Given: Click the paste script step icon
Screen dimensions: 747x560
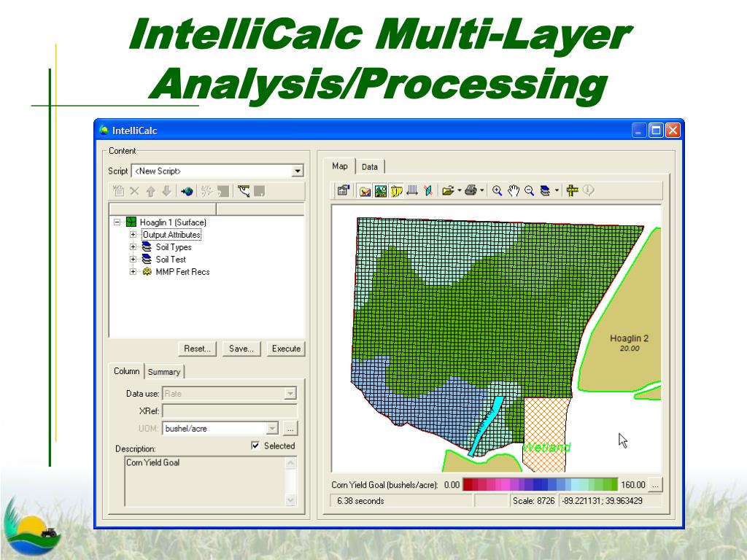Looking at the screenshot, I should tap(119, 192).
